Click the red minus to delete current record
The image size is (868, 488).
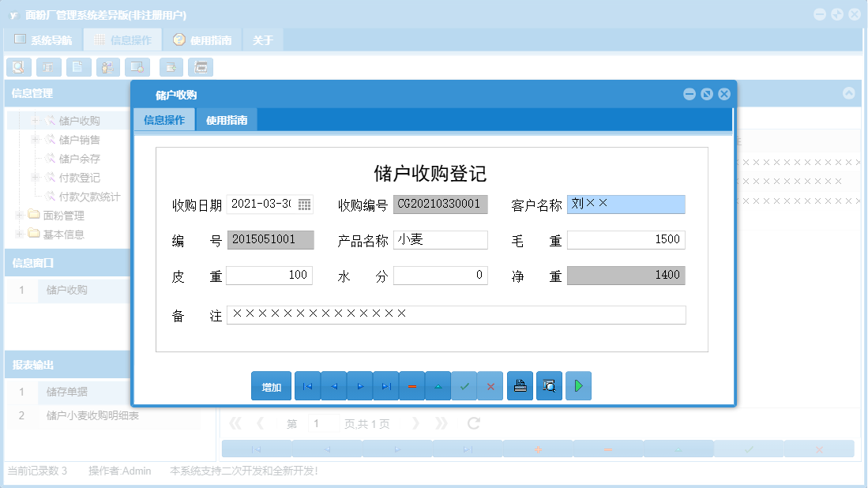[x=411, y=385]
